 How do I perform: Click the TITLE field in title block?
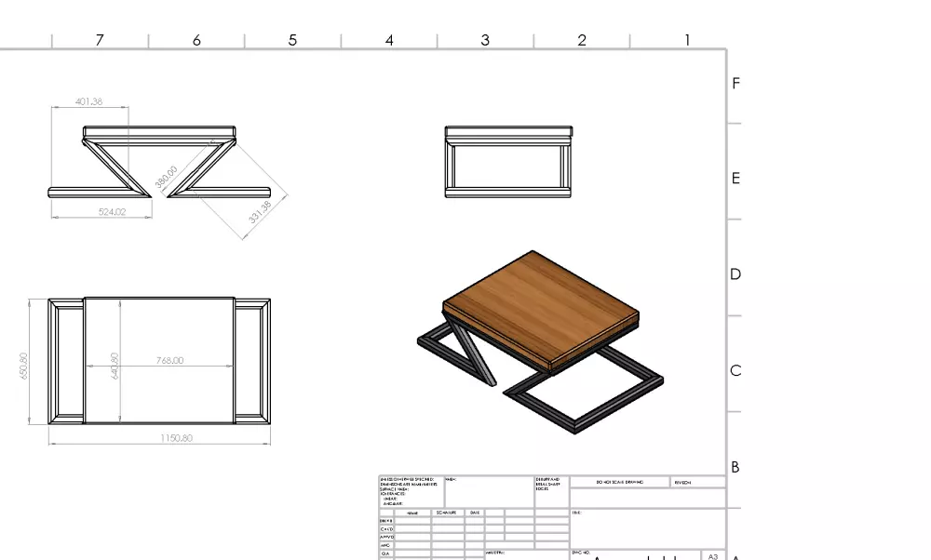tap(648, 528)
